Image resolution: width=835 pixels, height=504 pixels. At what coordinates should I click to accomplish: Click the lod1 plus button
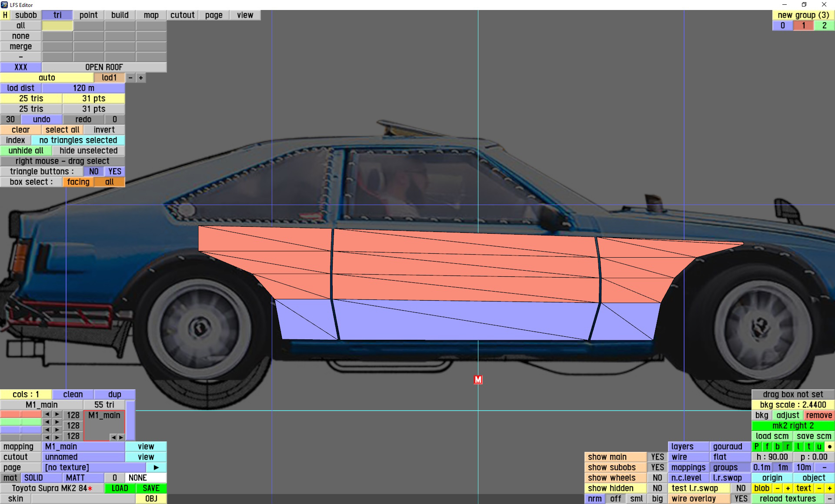coord(140,78)
